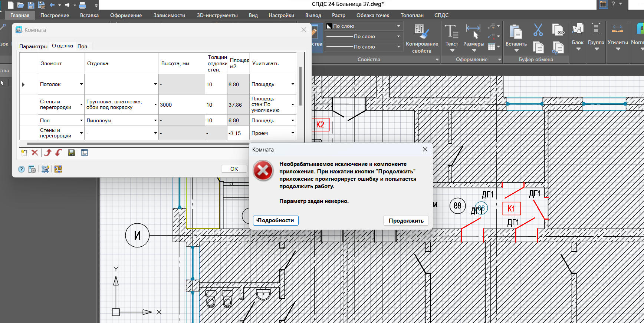Switch to the Пол tab
Image resolution: width=644 pixels, height=323 pixels.
82,46
